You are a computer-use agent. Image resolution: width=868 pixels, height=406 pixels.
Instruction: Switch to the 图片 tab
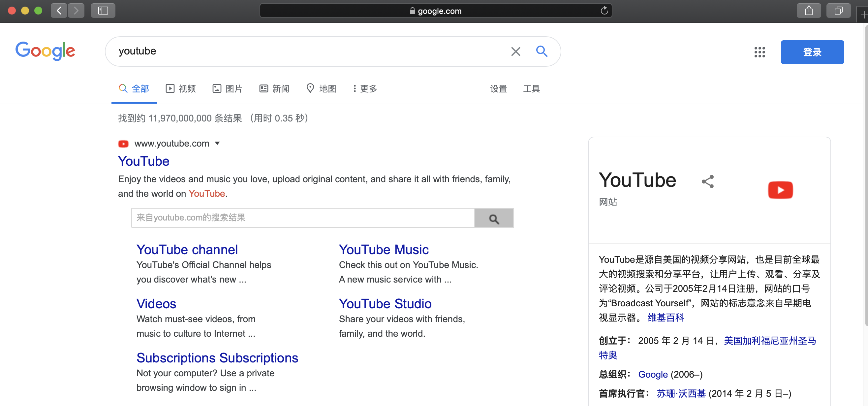[x=228, y=89]
